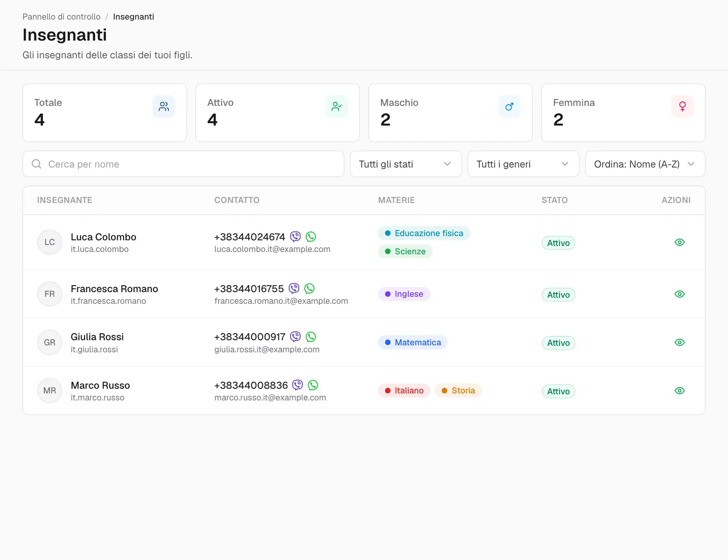Click the Storia subject tag
This screenshot has height=560, width=728.
coord(458,391)
